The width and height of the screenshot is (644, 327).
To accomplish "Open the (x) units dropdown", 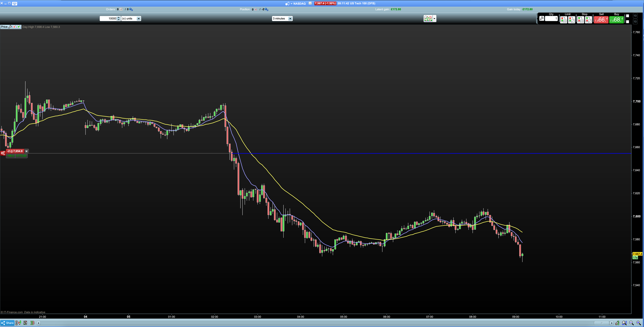I will (139, 18).
